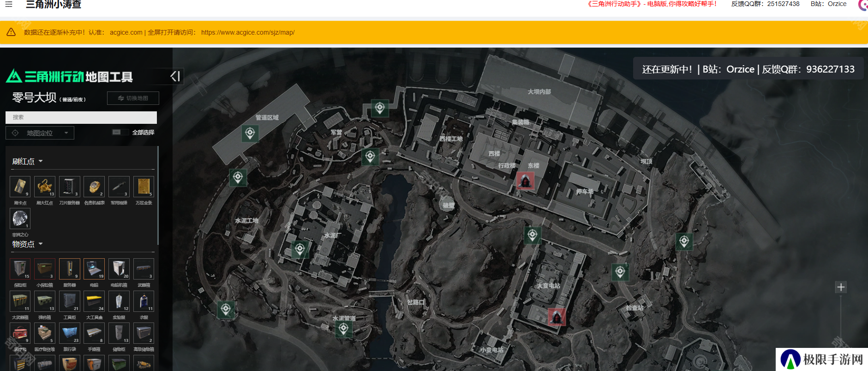The width and height of the screenshot is (868, 371).
Task: Toggle 小保险箱 markers
Action: pyautogui.click(x=45, y=269)
